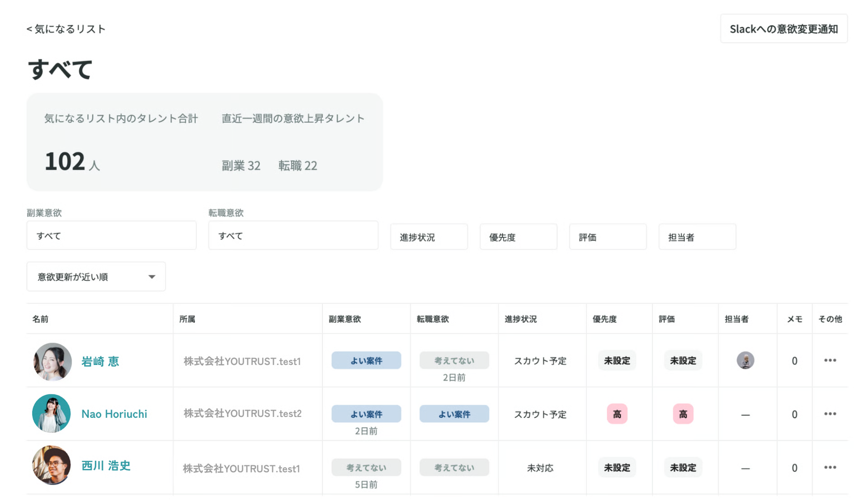Select the 進捗状況 filter
This screenshot has width=868, height=502.
pos(429,237)
